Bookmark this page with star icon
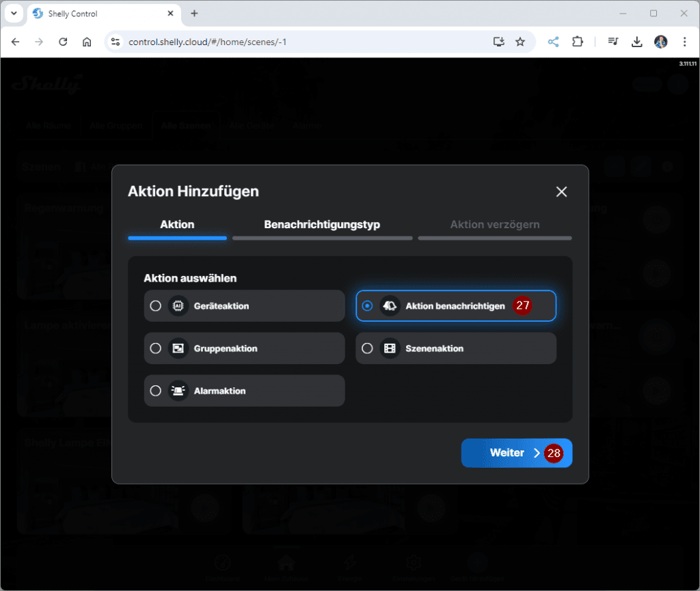The image size is (700, 591). click(x=520, y=42)
